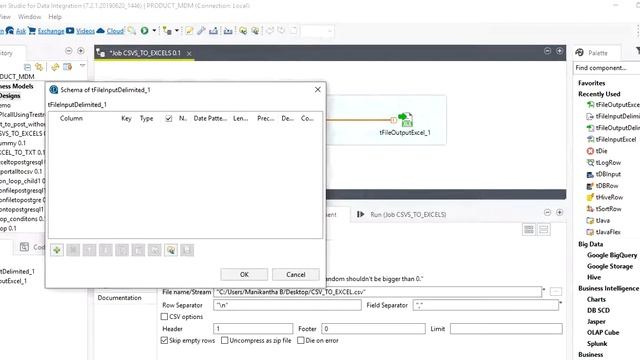Open the create job dropdown arrow
The width and height of the screenshot is (640, 360).
[x=176, y=31]
